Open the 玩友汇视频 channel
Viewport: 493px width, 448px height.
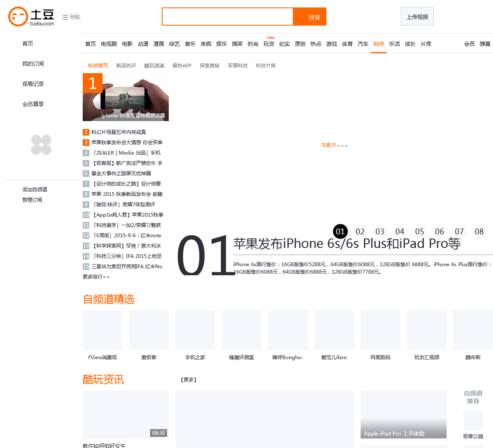(x=427, y=330)
